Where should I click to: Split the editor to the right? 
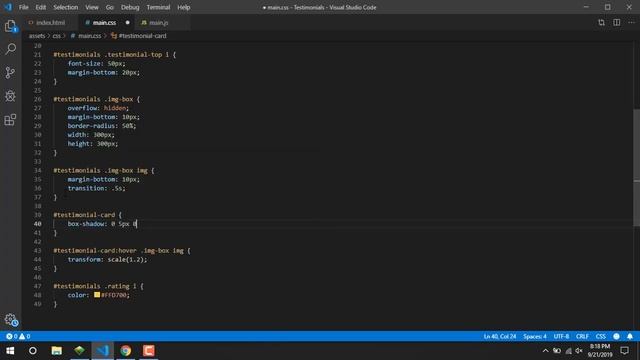[617, 22]
